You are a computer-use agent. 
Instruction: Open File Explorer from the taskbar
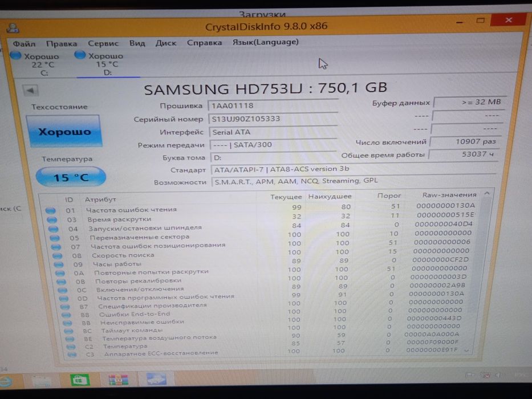coord(42,381)
